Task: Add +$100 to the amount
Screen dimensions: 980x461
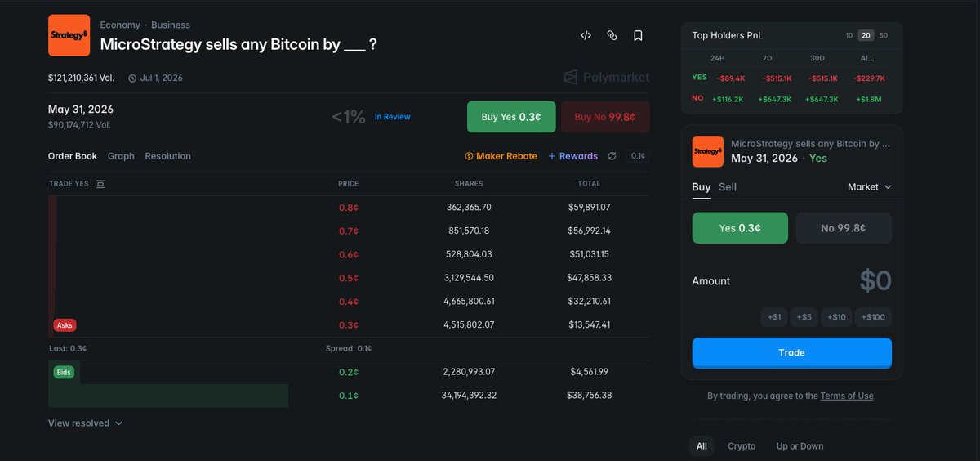Action: click(x=873, y=317)
